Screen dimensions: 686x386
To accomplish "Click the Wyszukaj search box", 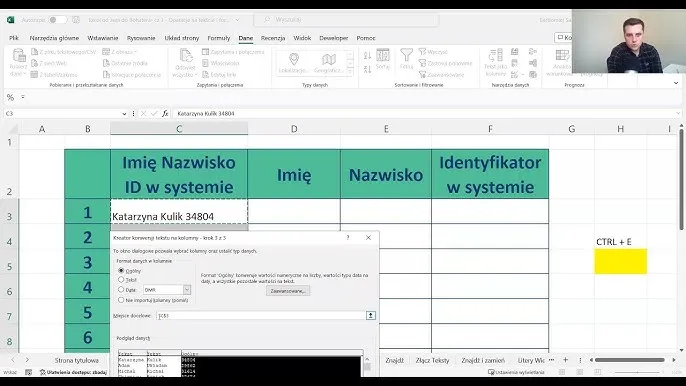I will tap(346, 20).
